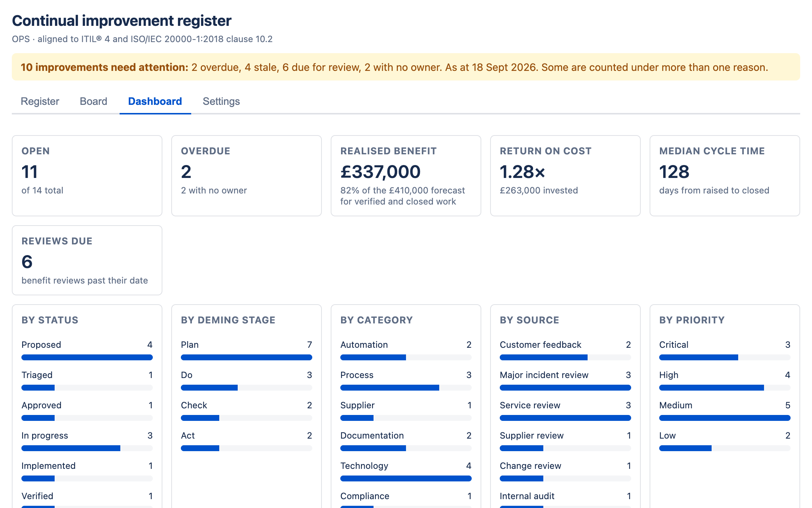Screen dimensions: 812x508
Task: Click the 'Automation' category label
Action: pyautogui.click(x=364, y=345)
